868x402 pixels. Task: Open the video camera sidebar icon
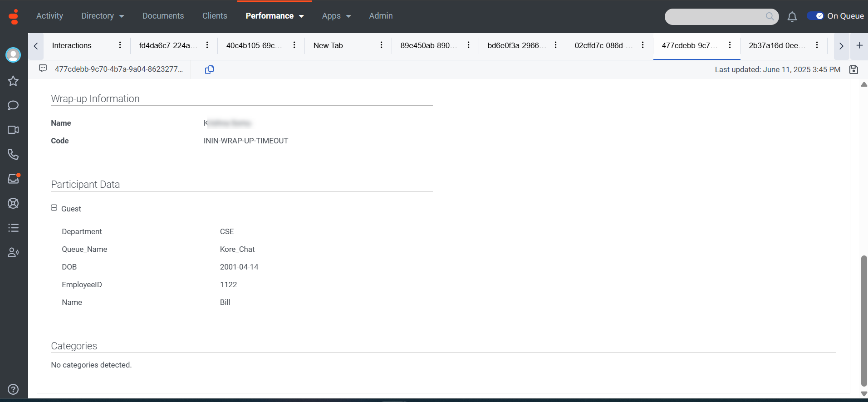click(x=13, y=130)
